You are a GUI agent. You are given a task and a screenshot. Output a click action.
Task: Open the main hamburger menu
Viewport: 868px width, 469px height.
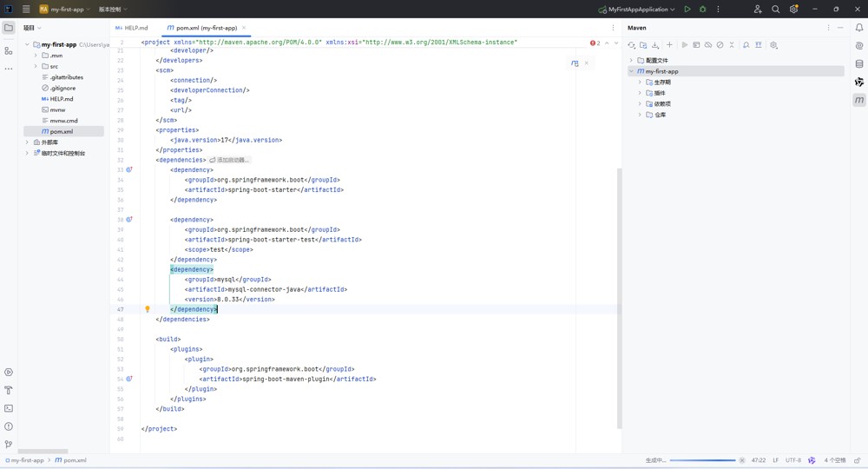[25, 9]
